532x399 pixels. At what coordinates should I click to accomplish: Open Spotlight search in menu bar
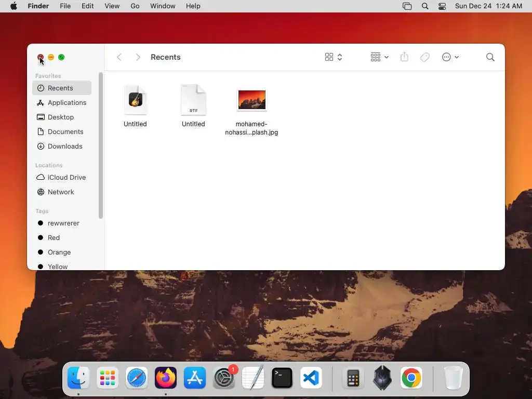click(425, 6)
